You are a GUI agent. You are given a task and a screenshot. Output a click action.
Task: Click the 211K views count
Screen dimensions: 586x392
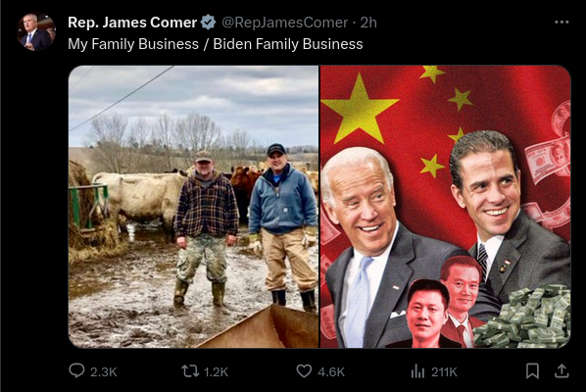point(444,371)
